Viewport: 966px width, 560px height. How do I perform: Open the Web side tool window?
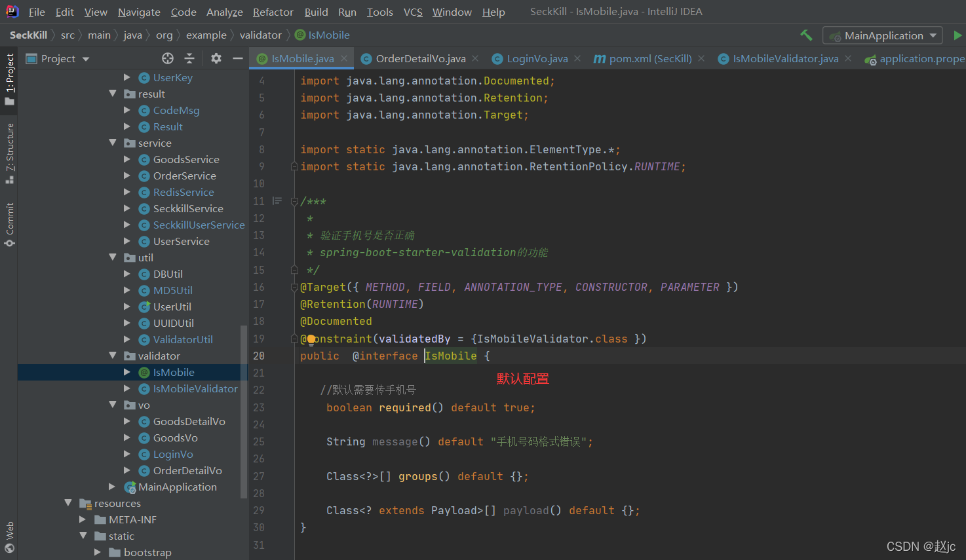(x=9, y=537)
